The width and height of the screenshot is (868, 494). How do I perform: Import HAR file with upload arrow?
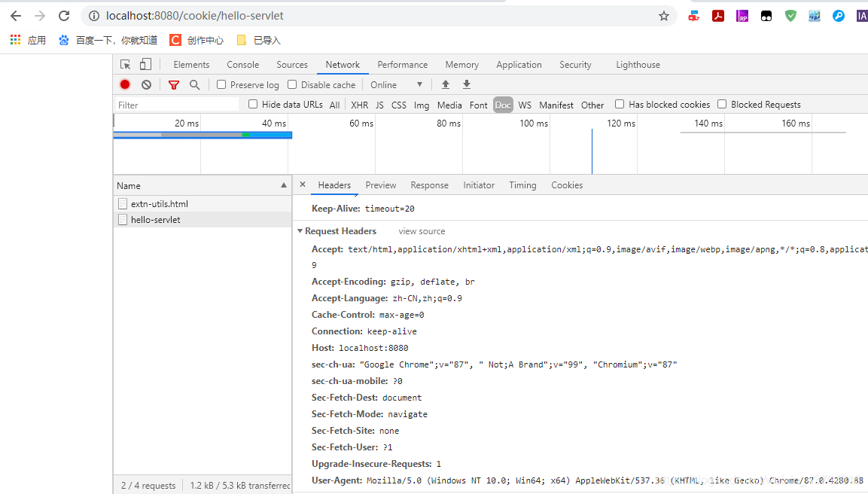pyautogui.click(x=446, y=85)
